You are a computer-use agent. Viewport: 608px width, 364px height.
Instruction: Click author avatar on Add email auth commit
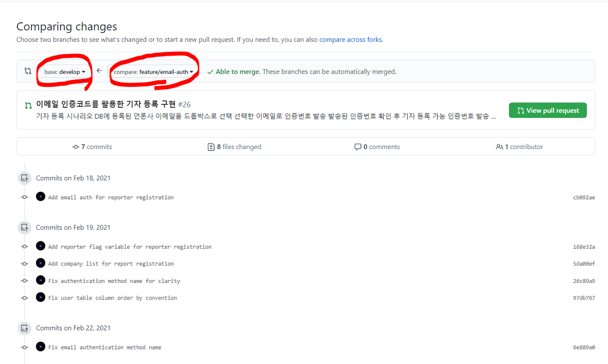pyautogui.click(x=40, y=196)
